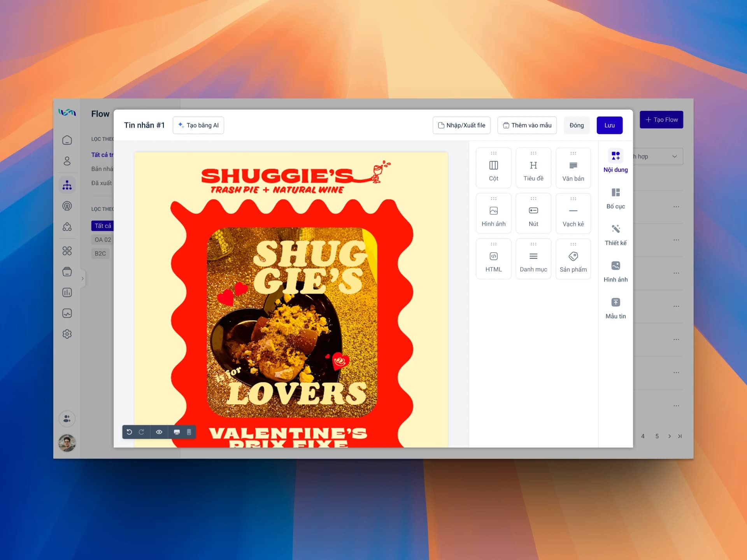The image size is (747, 560).
Task: Click Tạo Flow in background page
Action: [x=661, y=120]
